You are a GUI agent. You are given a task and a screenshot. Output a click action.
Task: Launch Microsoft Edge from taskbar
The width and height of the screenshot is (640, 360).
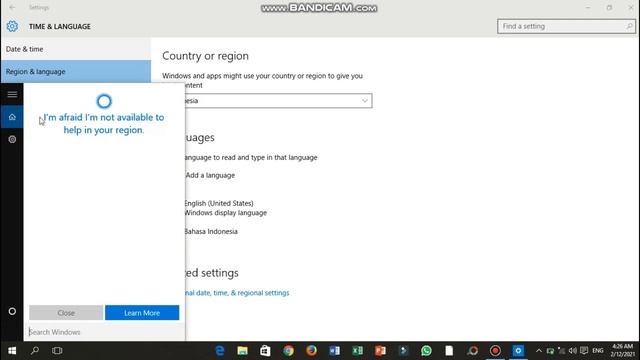pyautogui.click(x=220, y=351)
